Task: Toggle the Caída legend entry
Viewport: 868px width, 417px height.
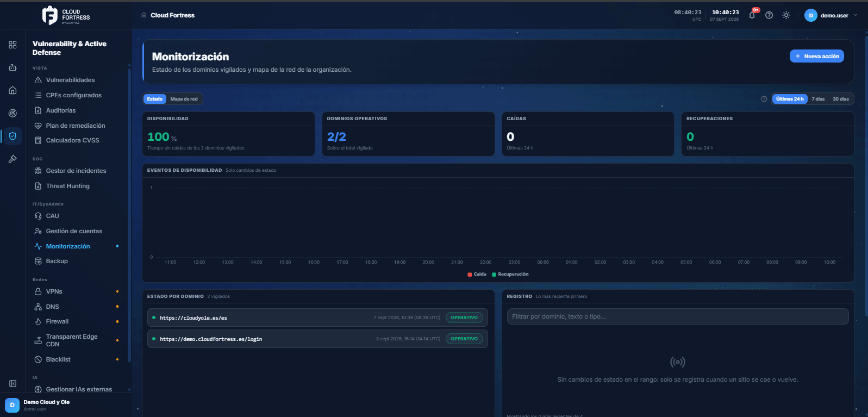Action: [477, 274]
